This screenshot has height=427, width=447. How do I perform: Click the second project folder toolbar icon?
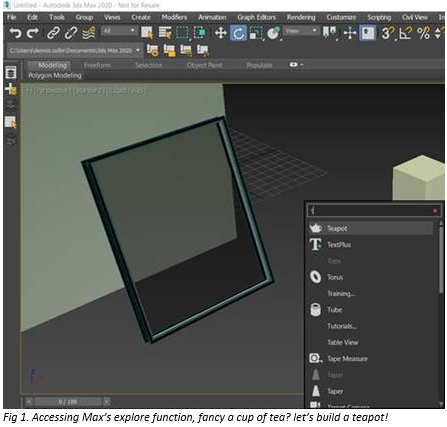[x=170, y=50]
